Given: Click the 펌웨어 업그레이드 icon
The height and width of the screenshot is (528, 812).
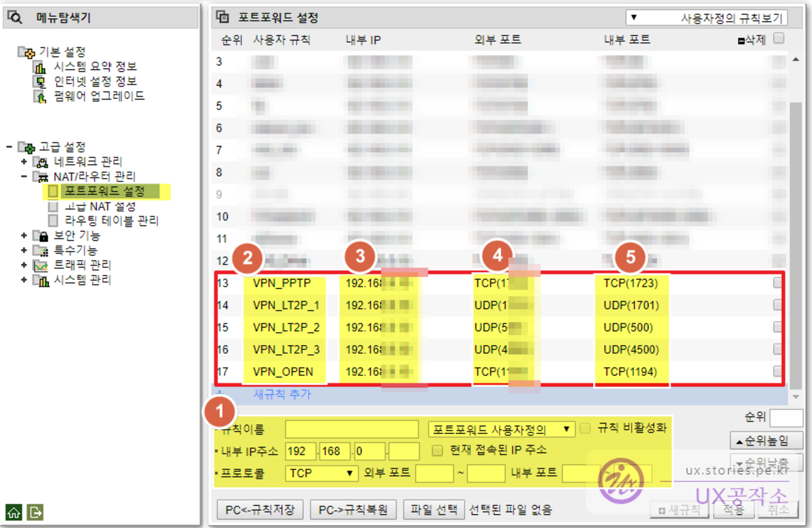Looking at the screenshot, I should (41, 96).
